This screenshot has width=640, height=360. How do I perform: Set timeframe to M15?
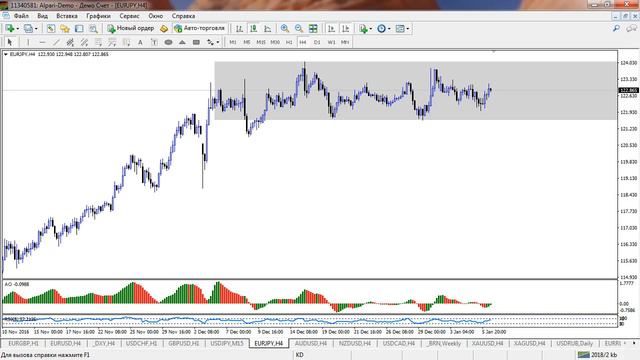click(261, 42)
